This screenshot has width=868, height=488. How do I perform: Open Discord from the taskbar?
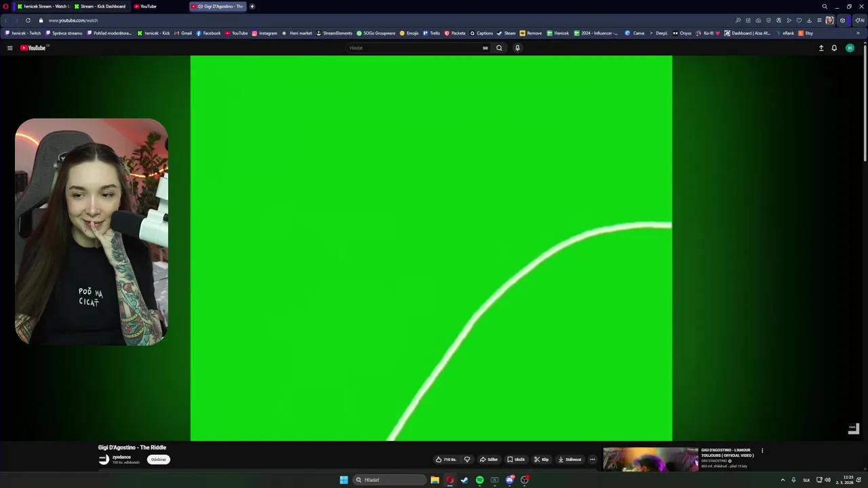tap(509, 480)
